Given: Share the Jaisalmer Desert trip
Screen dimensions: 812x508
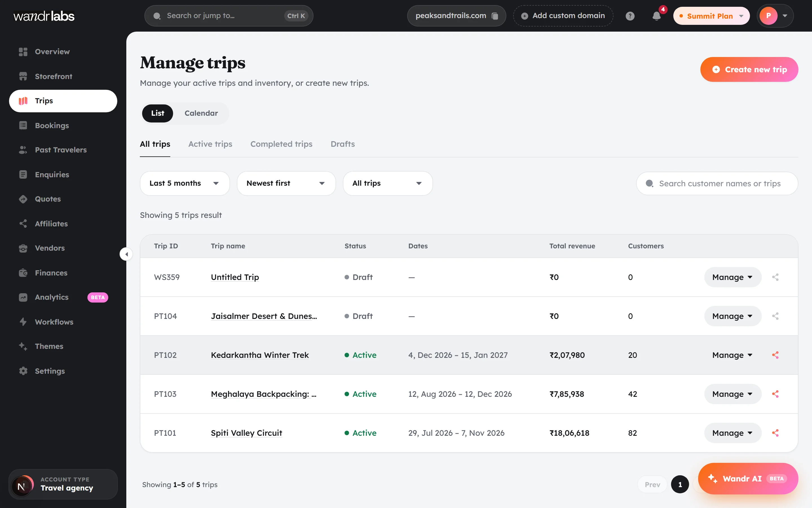Looking at the screenshot, I should coord(775,316).
